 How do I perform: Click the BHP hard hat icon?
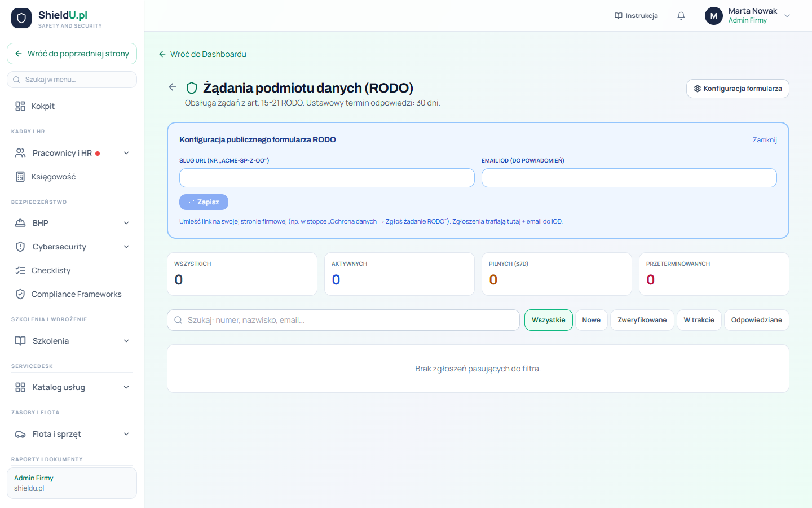tap(20, 223)
